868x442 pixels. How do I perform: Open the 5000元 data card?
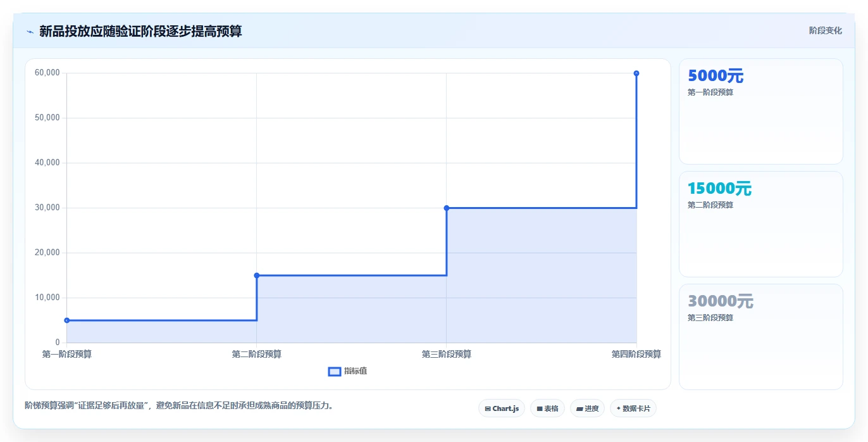761,111
